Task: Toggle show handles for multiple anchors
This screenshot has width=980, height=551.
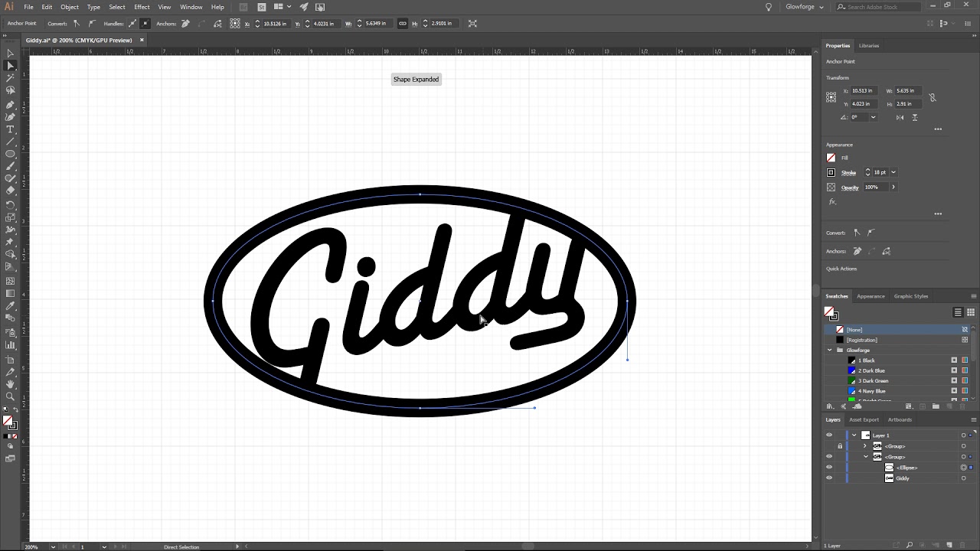Action: click(132, 24)
